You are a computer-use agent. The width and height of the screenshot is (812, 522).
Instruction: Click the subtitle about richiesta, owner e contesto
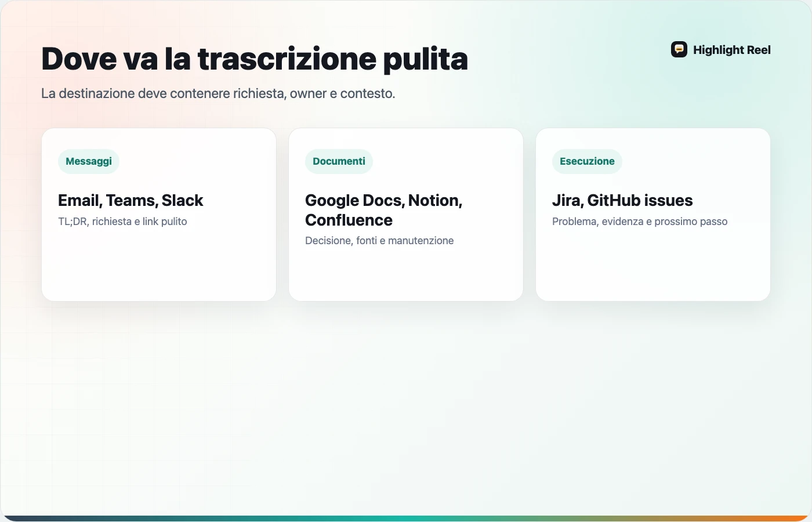point(218,93)
